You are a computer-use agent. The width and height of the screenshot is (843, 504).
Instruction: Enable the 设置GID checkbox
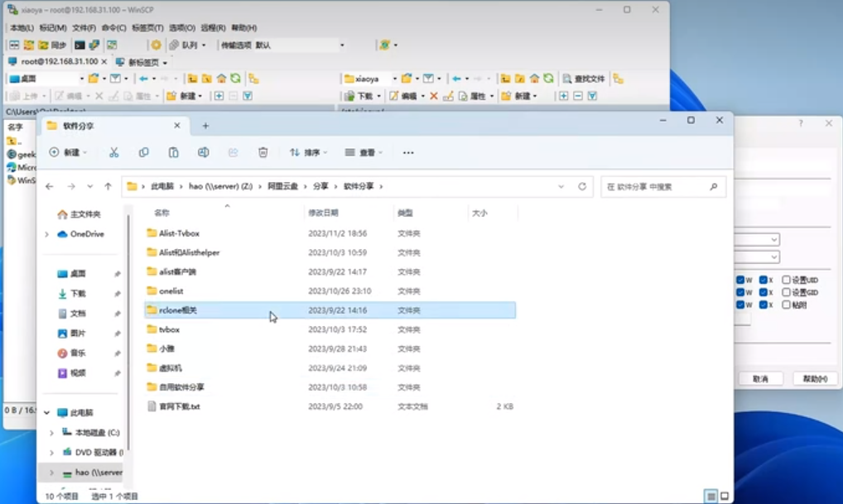click(786, 293)
